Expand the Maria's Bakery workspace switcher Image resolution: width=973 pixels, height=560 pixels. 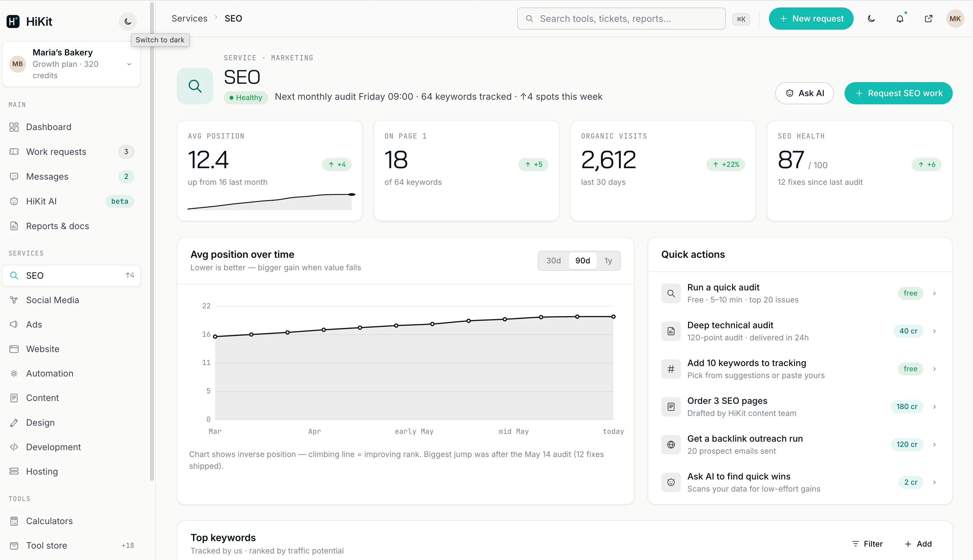(x=71, y=64)
